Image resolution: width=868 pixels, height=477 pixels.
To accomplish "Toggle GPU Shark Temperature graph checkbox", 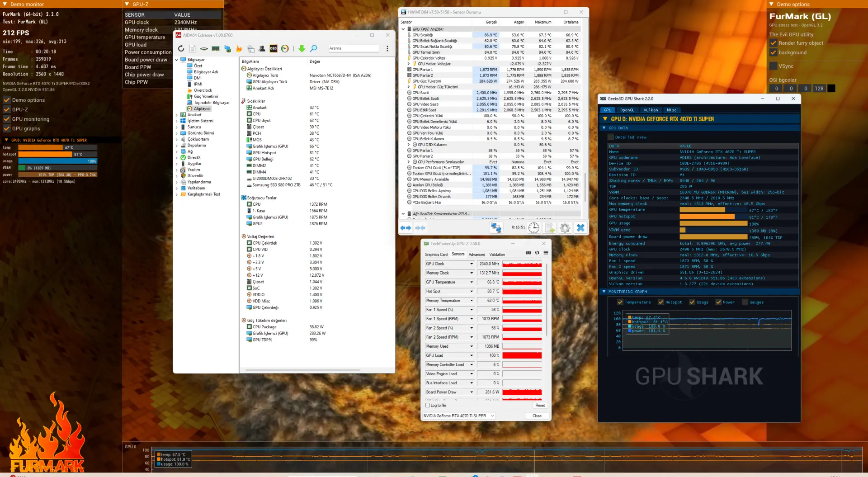I will pyautogui.click(x=620, y=302).
